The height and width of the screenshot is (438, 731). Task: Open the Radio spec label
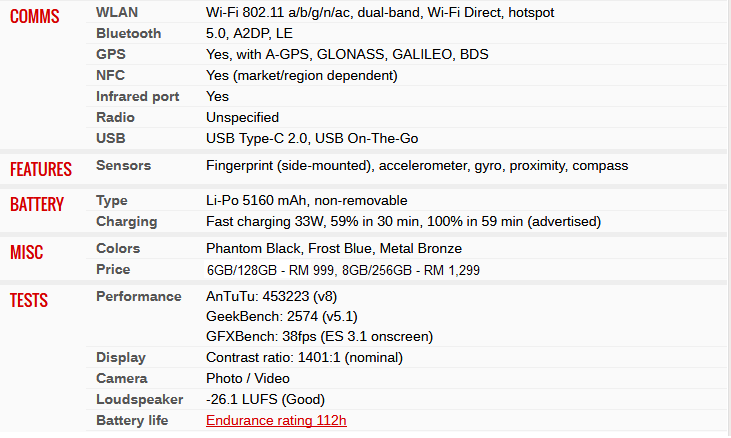(115, 117)
